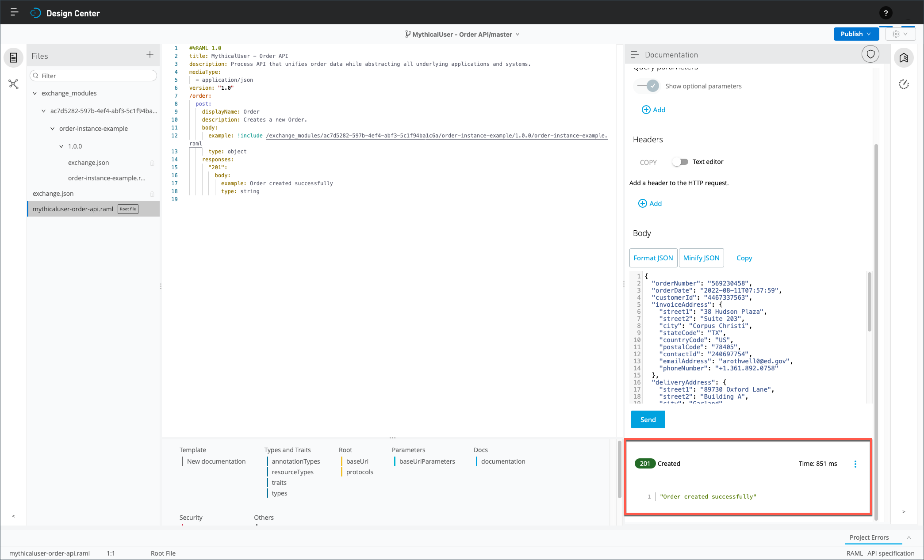
Task: Copy the request body
Action: 744,258
